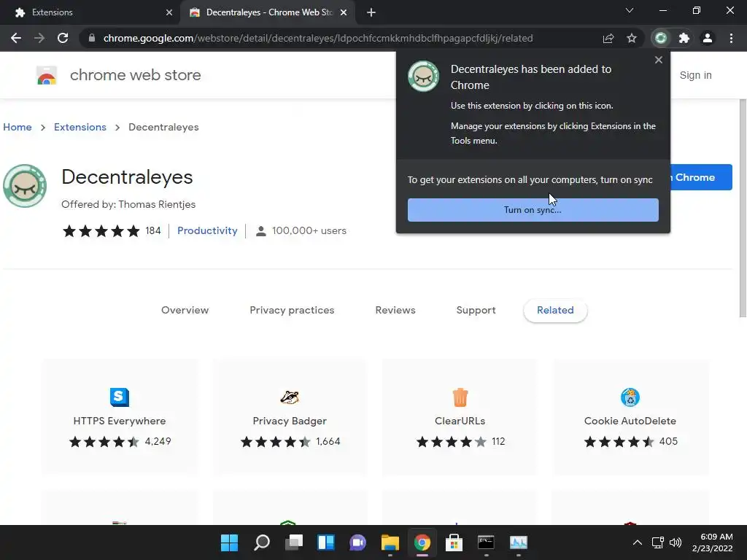Close the Decentraleyes Web Store tab

(x=344, y=12)
